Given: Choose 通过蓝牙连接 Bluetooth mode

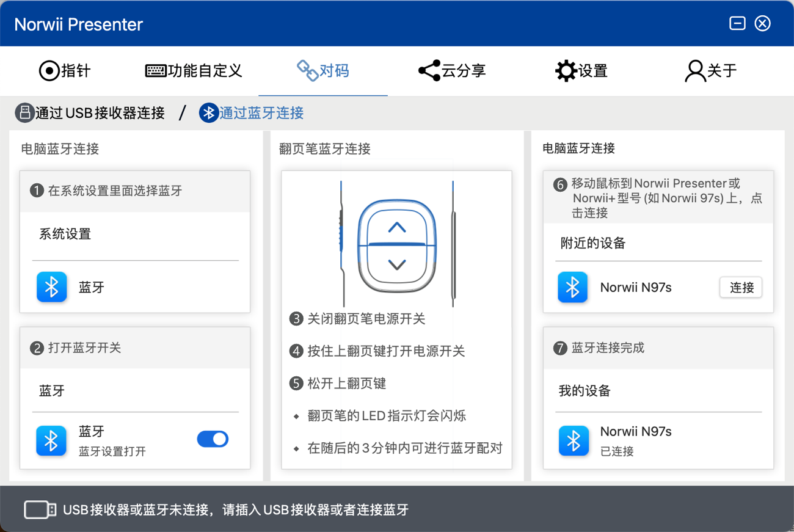Looking at the screenshot, I should point(252,113).
